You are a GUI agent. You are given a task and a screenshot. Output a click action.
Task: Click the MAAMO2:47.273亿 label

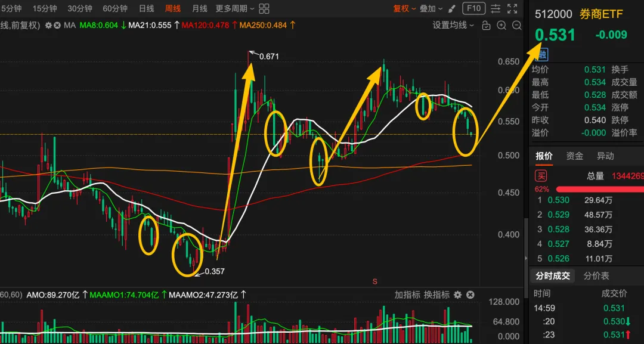click(203, 295)
